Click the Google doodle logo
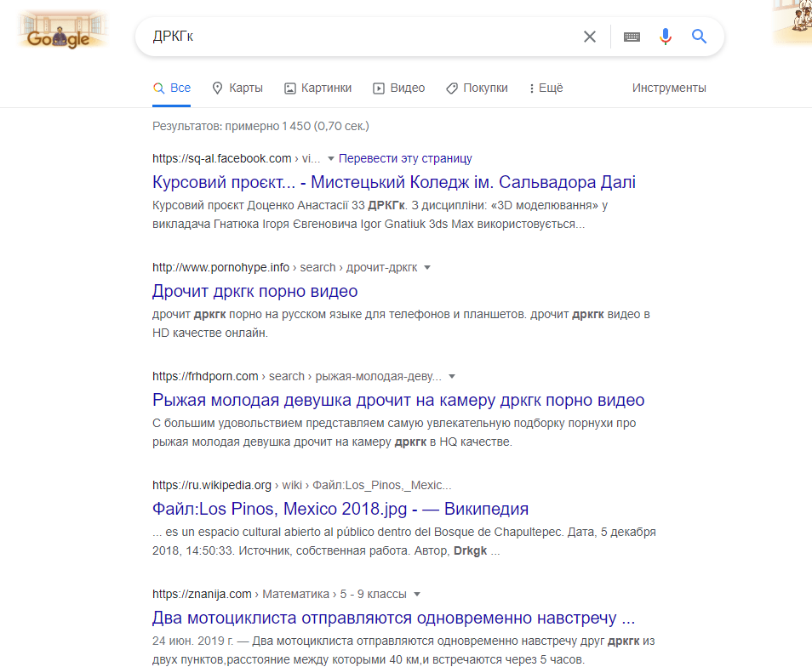The height and width of the screenshot is (667, 812). pos(62,31)
